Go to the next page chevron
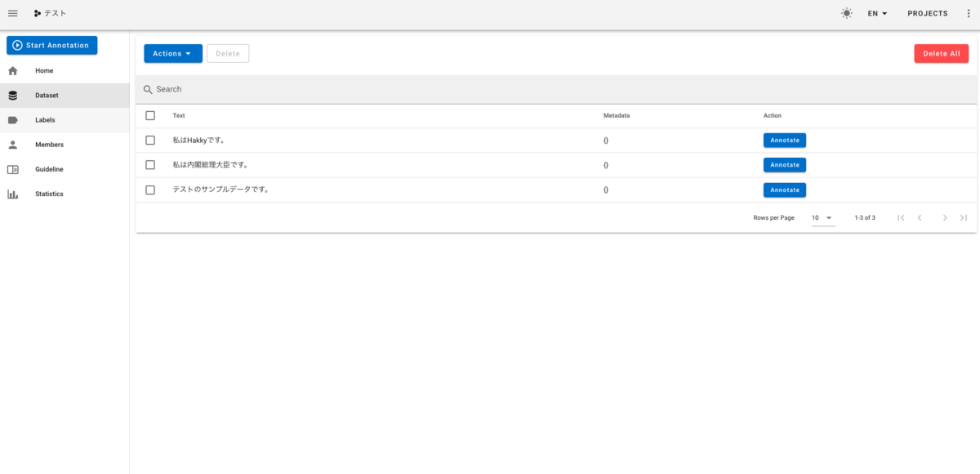Image resolution: width=980 pixels, height=474 pixels. (945, 217)
